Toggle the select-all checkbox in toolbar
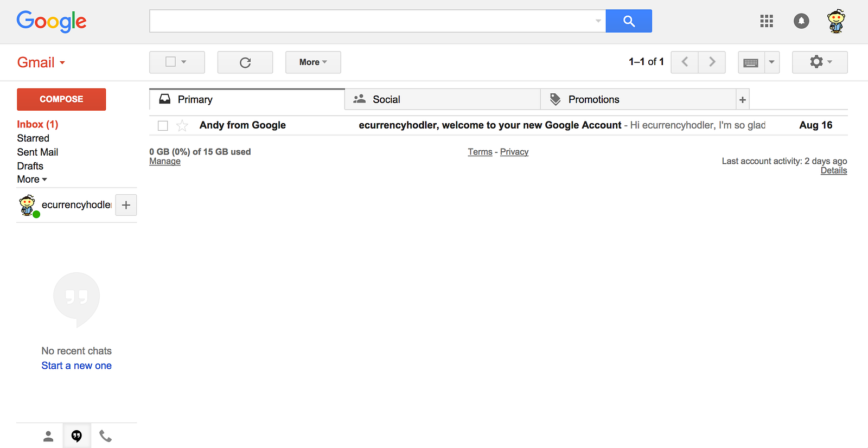Screen dimensions: 868x448 tap(170, 62)
